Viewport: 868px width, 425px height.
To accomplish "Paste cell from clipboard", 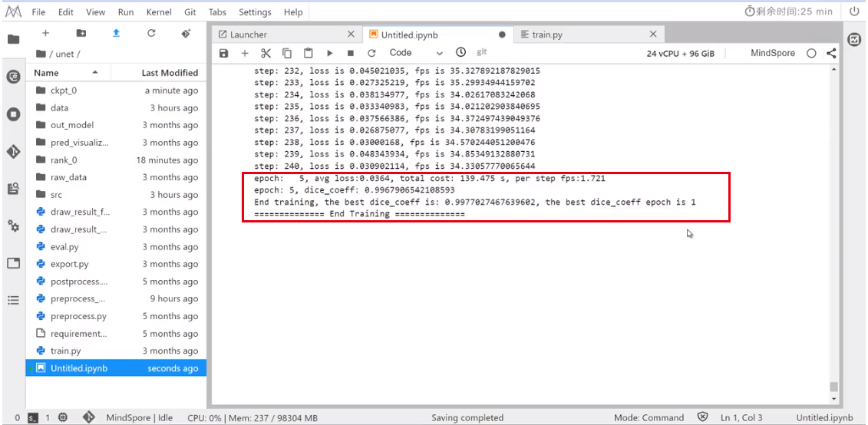I will [x=309, y=53].
